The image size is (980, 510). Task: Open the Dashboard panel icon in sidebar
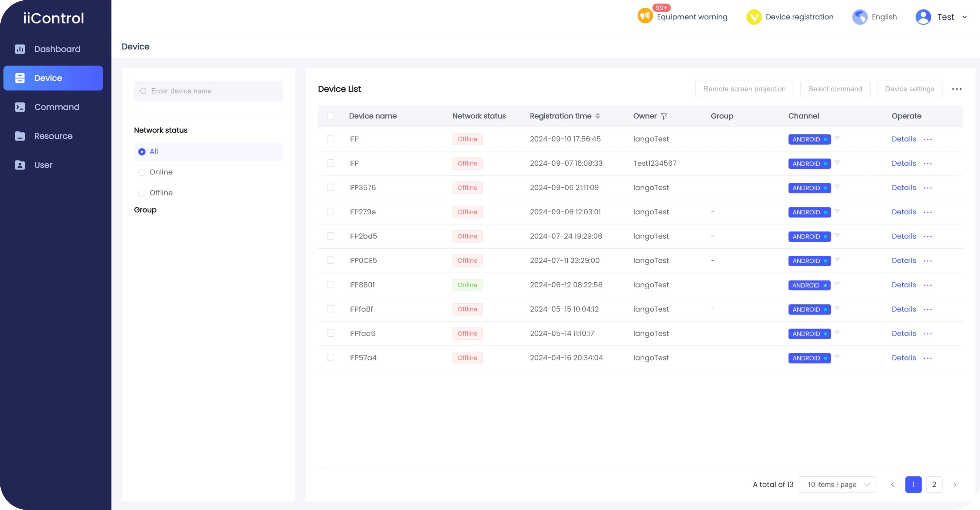(x=20, y=49)
